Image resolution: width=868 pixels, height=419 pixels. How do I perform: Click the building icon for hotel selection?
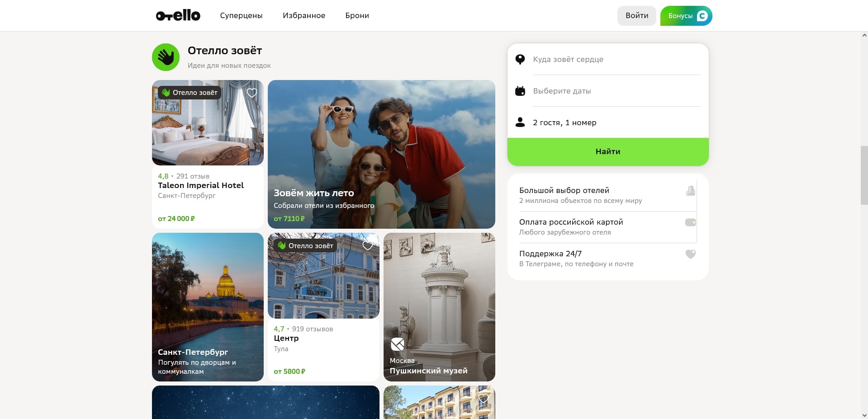point(690,191)
